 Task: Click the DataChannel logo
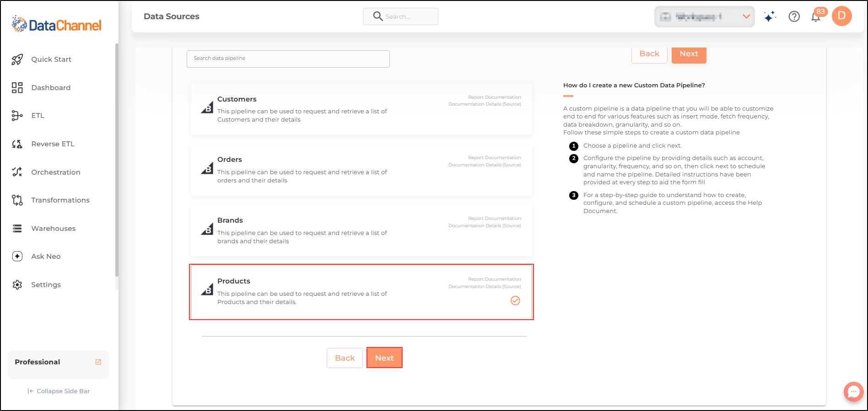(57, 24)
